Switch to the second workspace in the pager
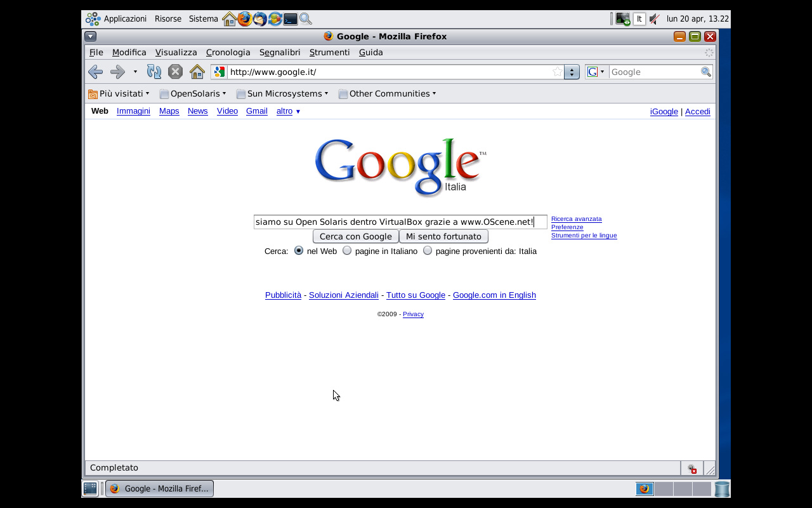The width and height of the screenshot is (812, 508). [x=664, y=489]
